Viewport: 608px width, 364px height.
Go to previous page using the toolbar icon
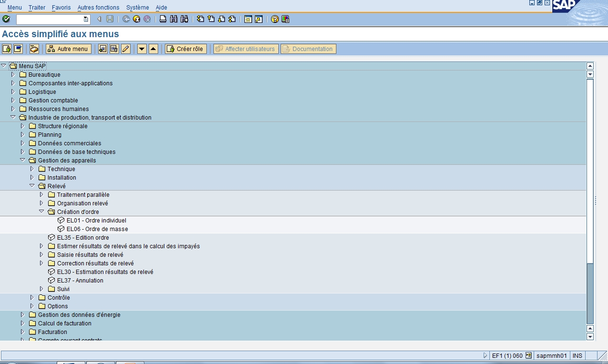click(x=211, y=19)
